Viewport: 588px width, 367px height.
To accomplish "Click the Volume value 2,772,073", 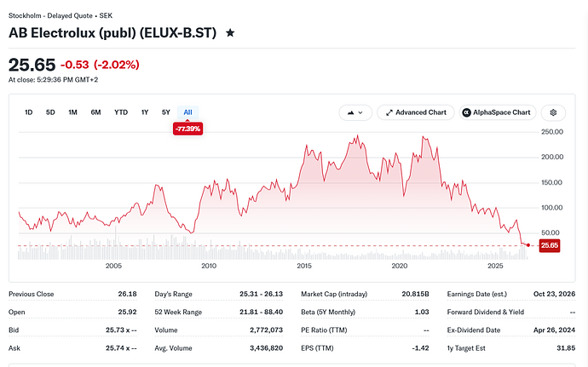I will (266, 330).
